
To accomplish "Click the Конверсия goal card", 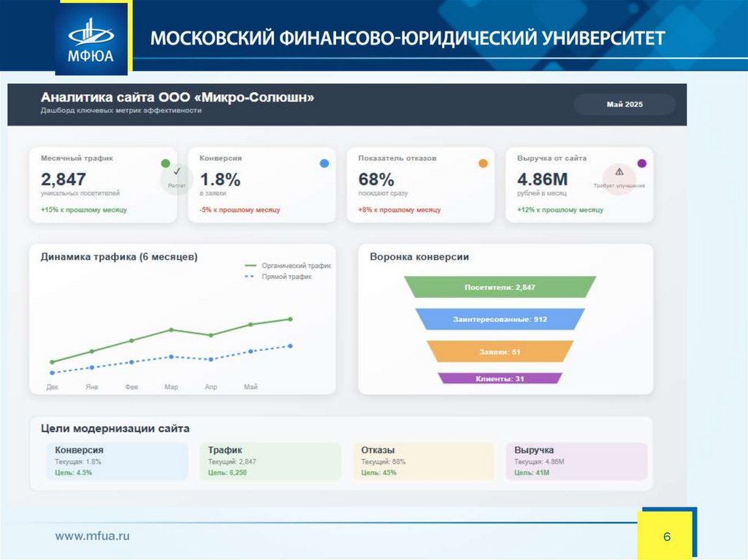I will coord(118,461).
